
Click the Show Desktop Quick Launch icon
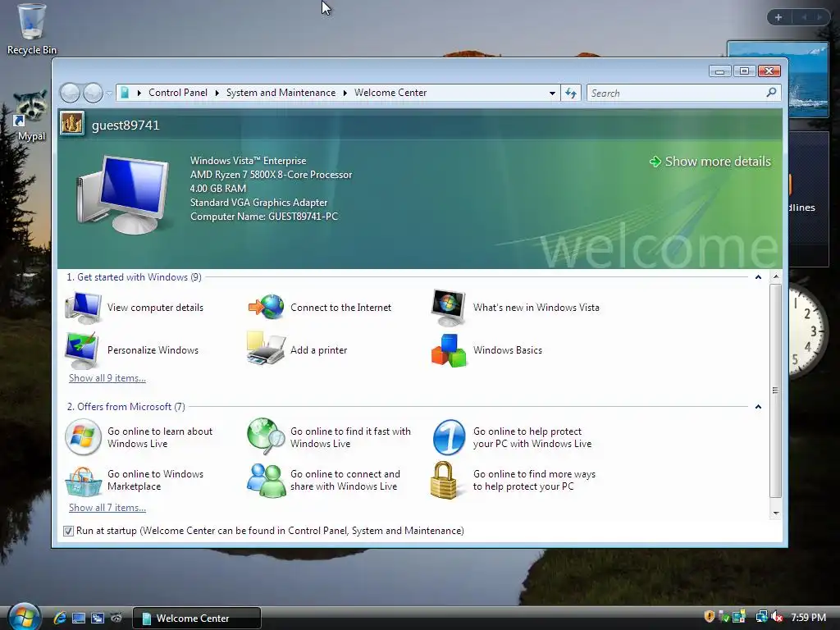(x=79, y=618)
